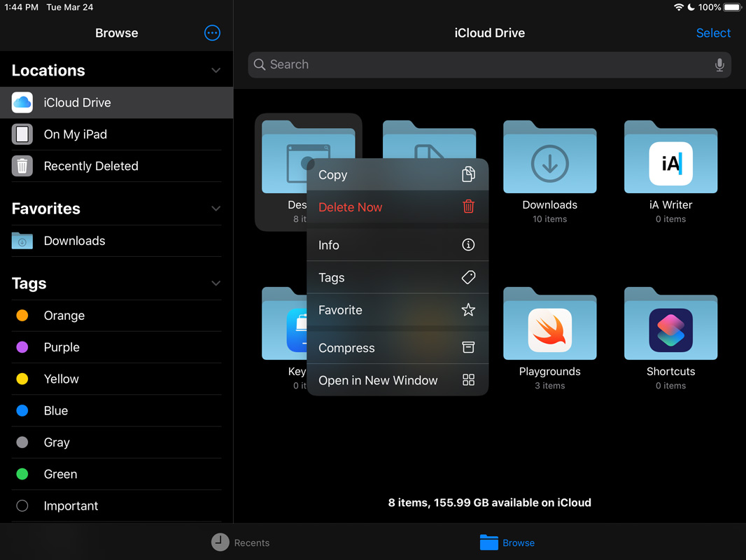Tap the Select button
Screen dimensions: 746x560
tap(712, 33)
